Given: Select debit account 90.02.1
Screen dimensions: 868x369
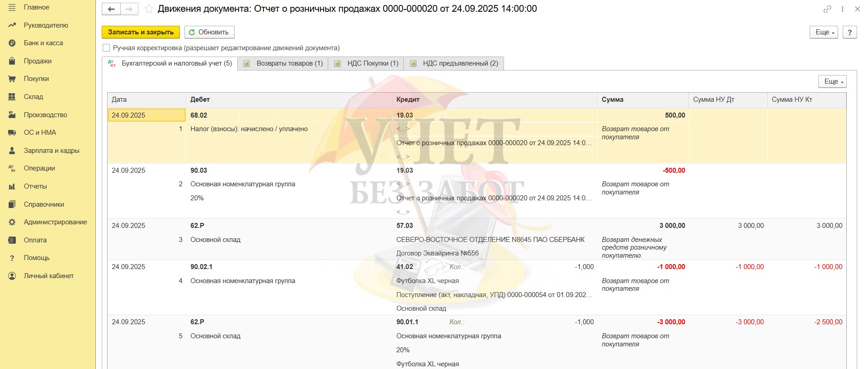Looking at the screenshot, I should (201, 267).
